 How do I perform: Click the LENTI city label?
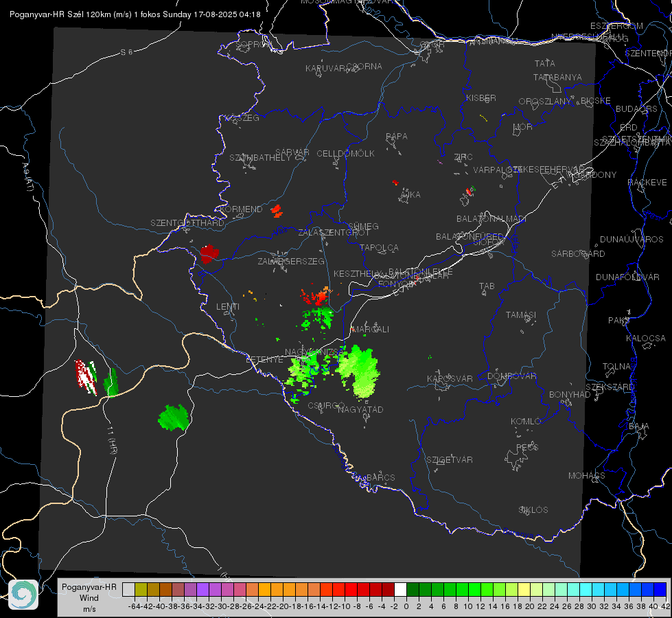[228, 307]
